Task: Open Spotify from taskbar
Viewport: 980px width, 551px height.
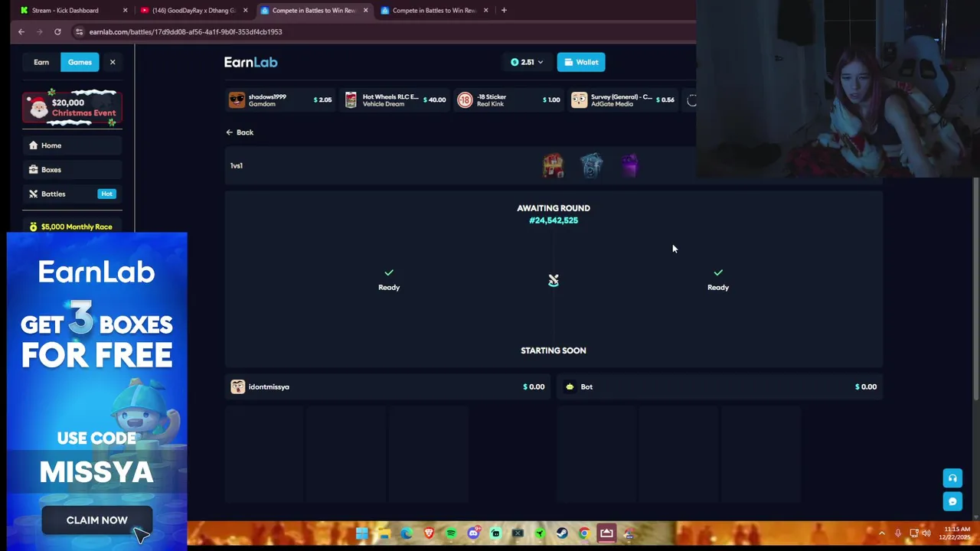Action: [451, 533]
